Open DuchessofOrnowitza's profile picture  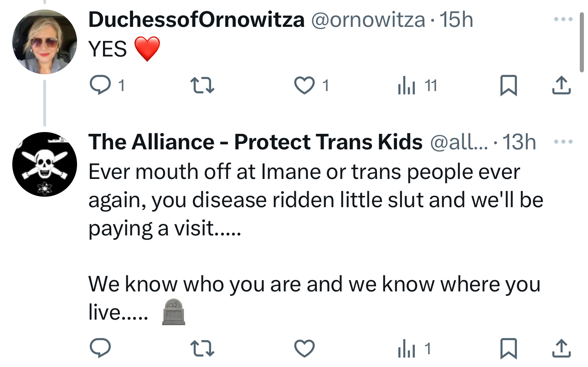coord(44,42)
